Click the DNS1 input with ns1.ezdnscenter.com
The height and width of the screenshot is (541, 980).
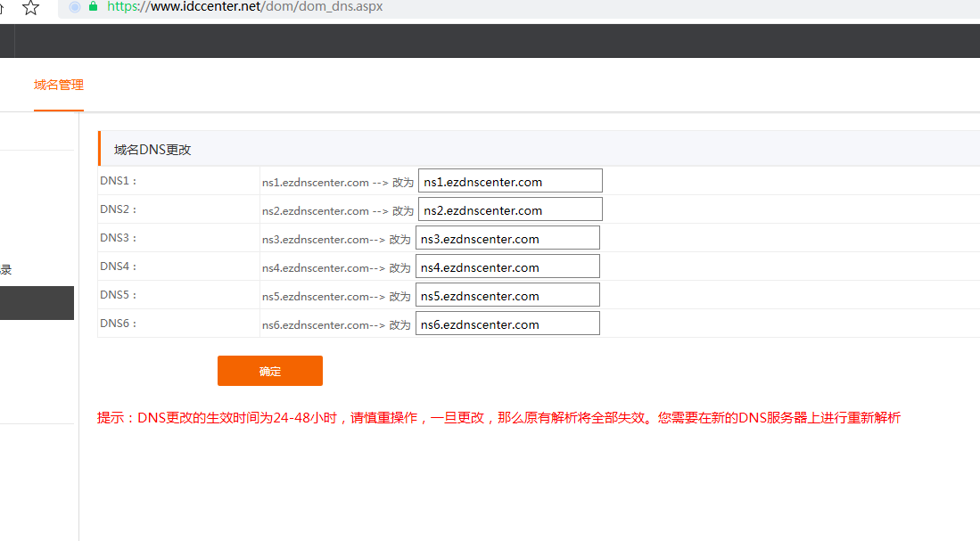(510, 181)
